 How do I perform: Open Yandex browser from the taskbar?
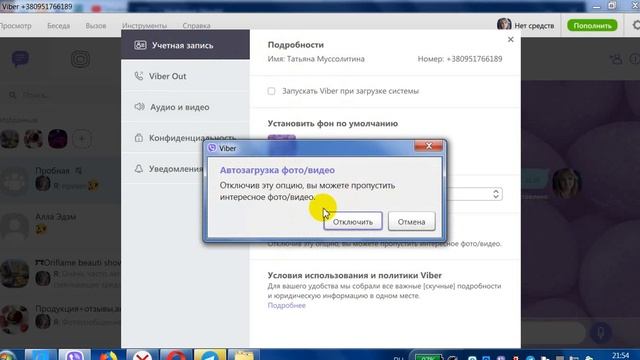coord(142,355)
